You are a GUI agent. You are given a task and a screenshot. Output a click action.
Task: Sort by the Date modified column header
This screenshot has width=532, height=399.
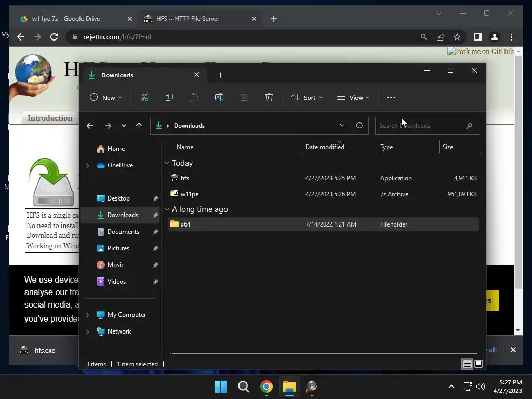(339, 147)
